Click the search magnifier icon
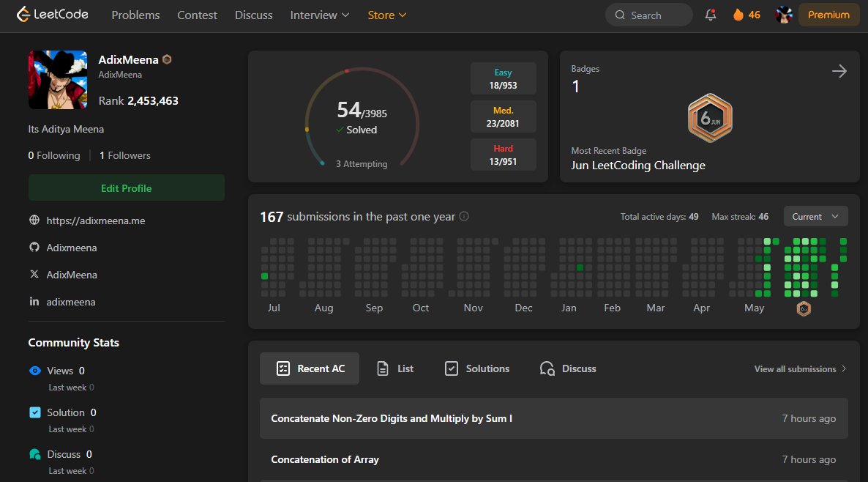Image resolution: width=868 pixels, height=482 pixels. (620, 15)
